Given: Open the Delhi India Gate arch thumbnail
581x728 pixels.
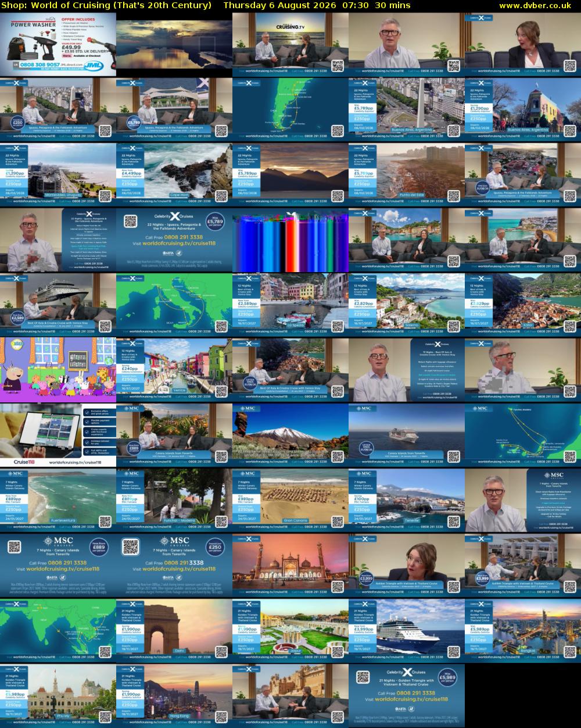Looking at the screenshot, I should click(174, 631).
